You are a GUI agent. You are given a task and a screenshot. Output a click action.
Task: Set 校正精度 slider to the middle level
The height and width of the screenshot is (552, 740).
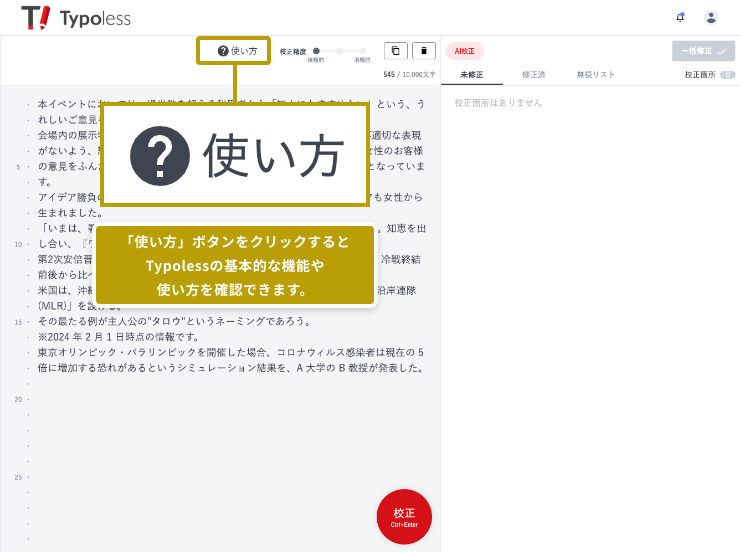coord(339,51)
